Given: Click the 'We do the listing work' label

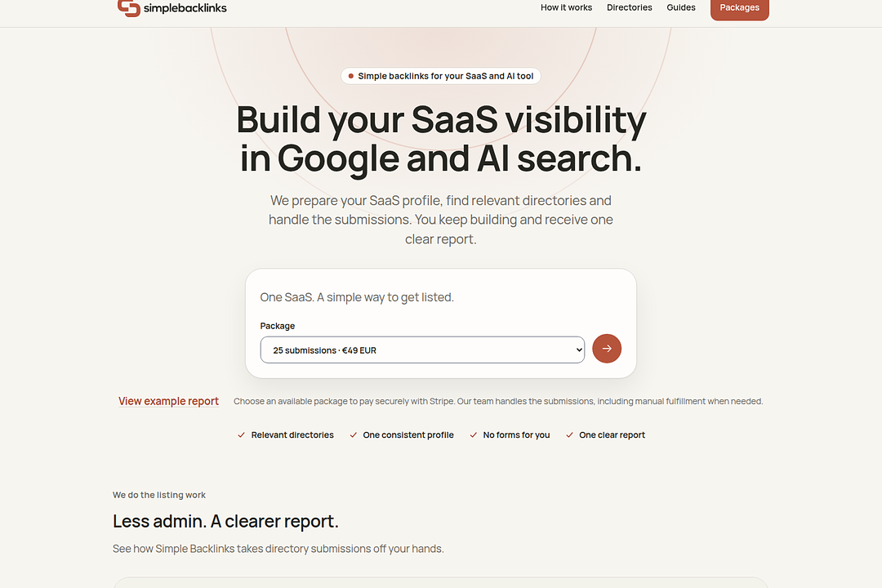Looking at the screenshot, I should pos(159,495).
